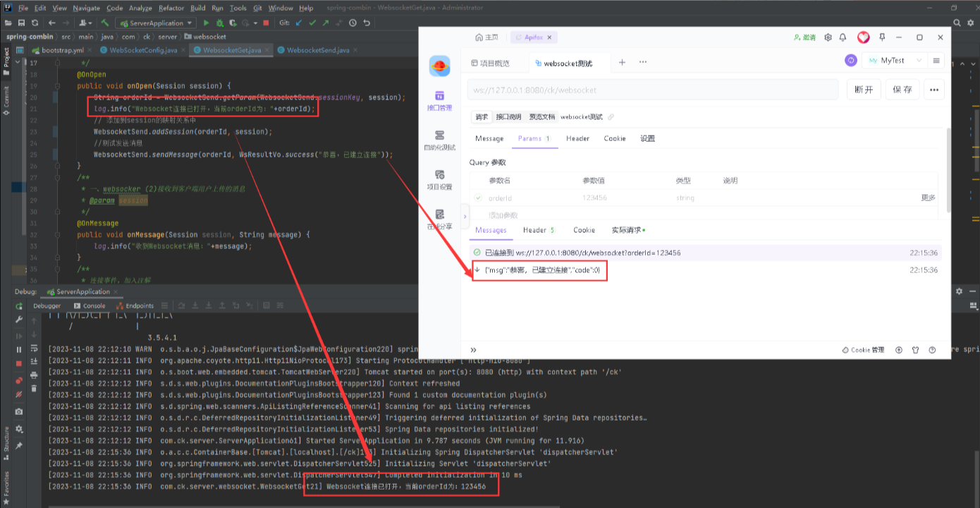The height and width of the screenshot is (508, 980).
Task: Click the notification bell in Apifox
Action: [x=843, y=37]
